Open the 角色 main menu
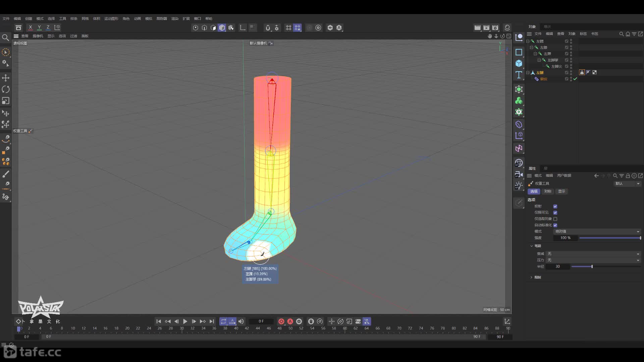This screenshot has width=644, height=362. (x=126, y=19)
